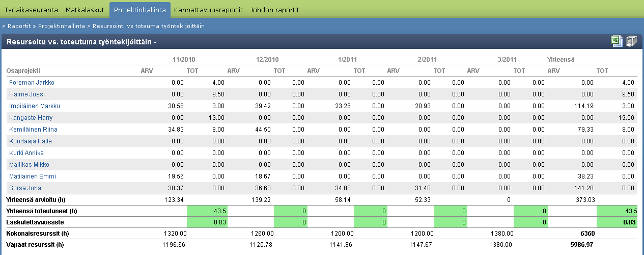
Task: Open the Työaikaseuranta tab
Action: pos(31,10)
